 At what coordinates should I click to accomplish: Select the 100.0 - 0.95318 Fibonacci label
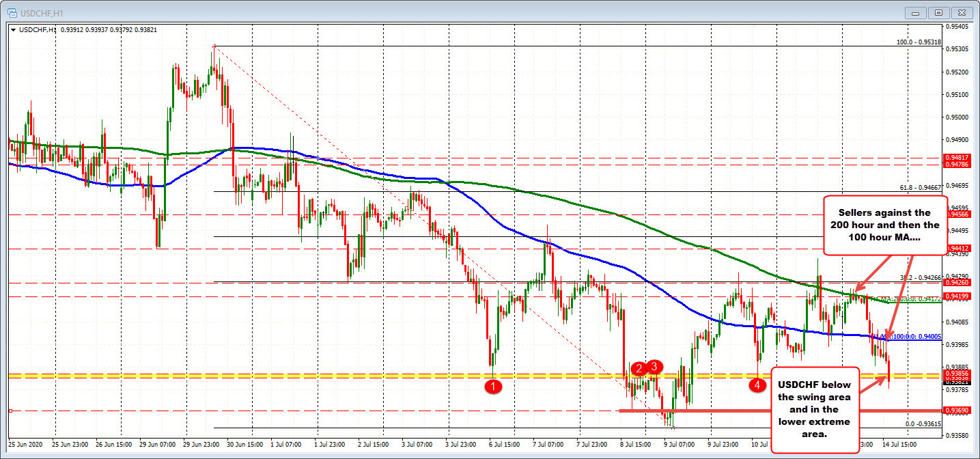919,42
